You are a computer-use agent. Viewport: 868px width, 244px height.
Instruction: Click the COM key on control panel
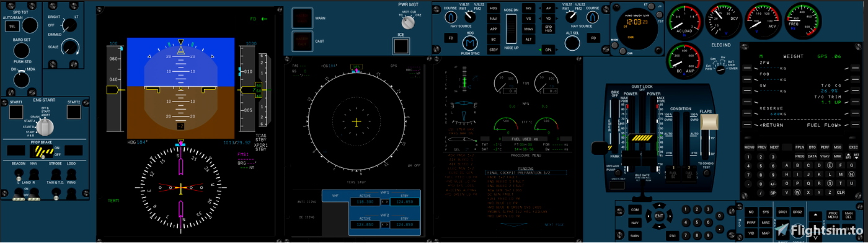634,209
